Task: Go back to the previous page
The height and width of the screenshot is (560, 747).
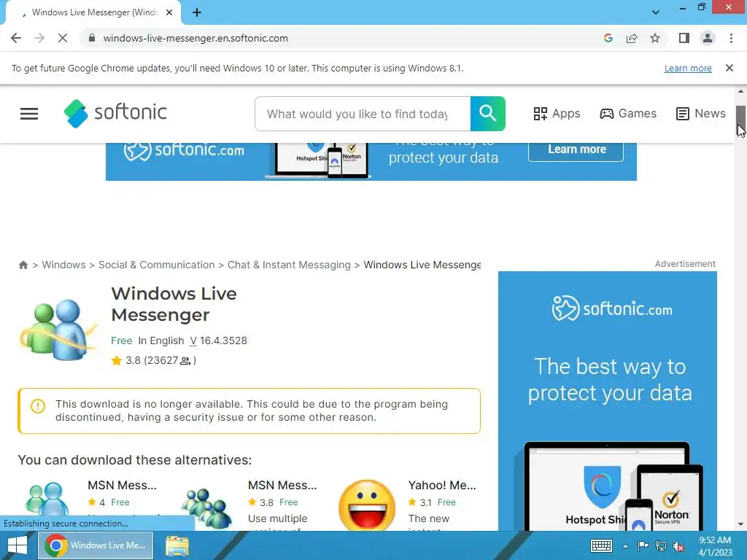Action: 16,38
